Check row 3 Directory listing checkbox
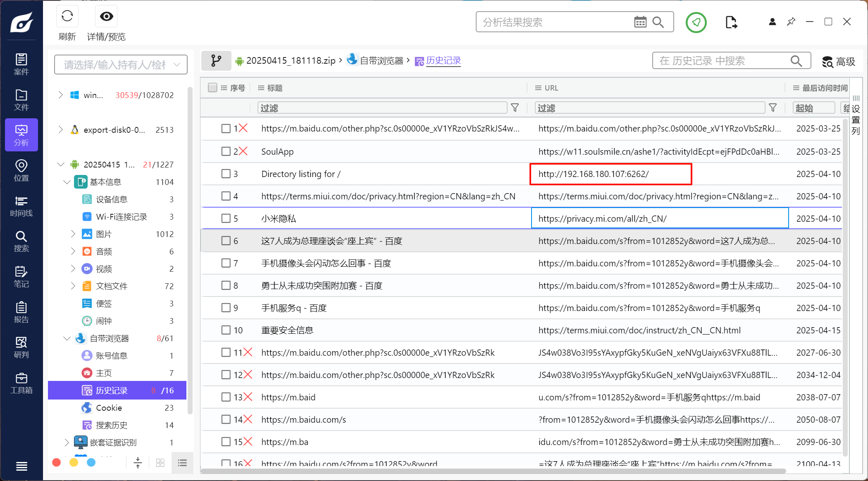Screen dimensions: 868x481 tap(226, 174)
